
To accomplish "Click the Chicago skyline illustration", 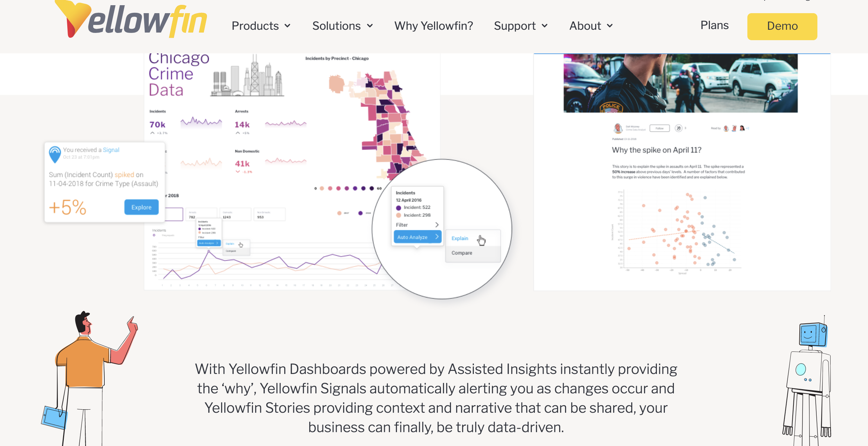I will click(247, 76).
